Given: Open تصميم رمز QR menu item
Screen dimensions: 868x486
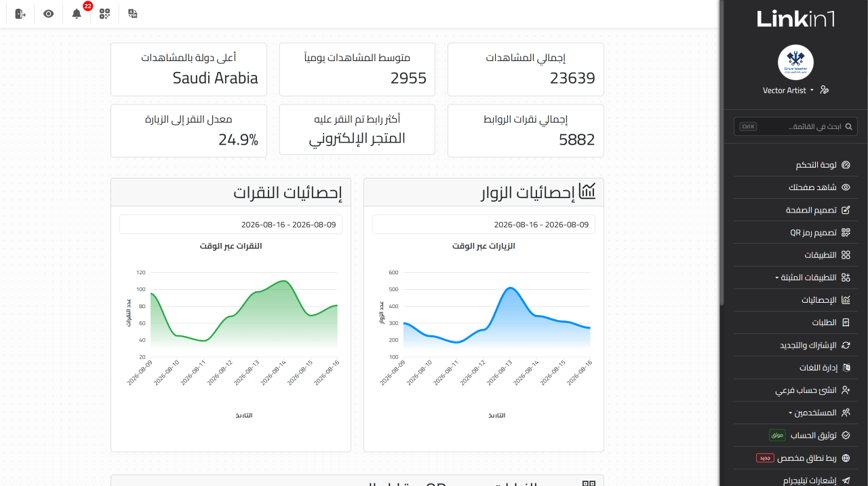Looking at the screenshot, I should pyautogui.click(x=795, y=232).
